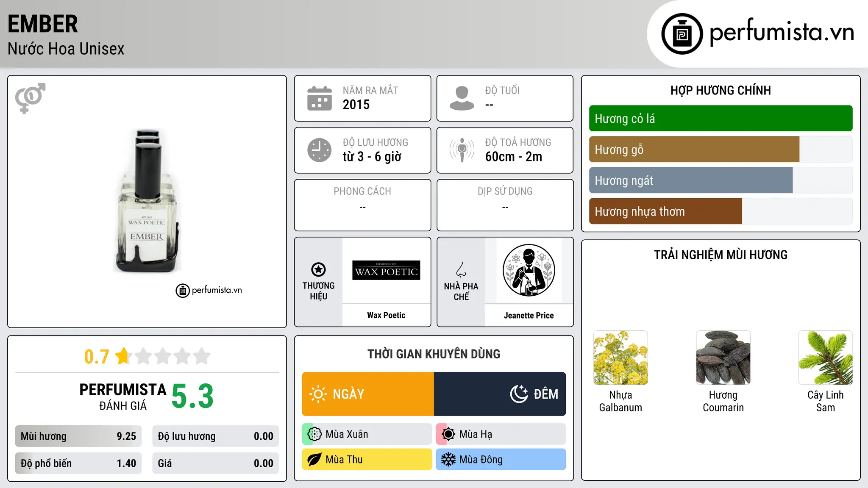Click the Phong Cách card label
The width and height of the screenshot is (868, 488).
[362, 191]
